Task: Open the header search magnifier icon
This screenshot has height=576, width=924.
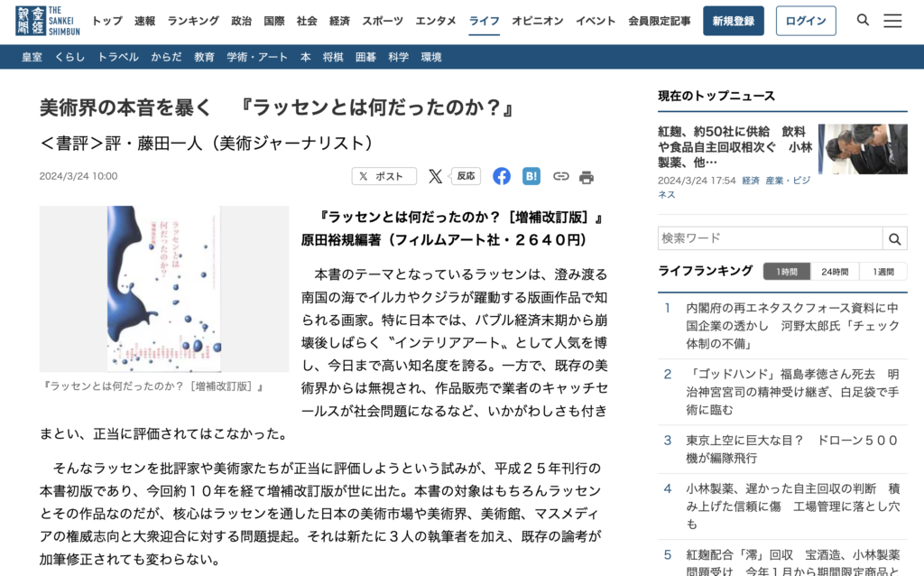Action: click(863, 20)
